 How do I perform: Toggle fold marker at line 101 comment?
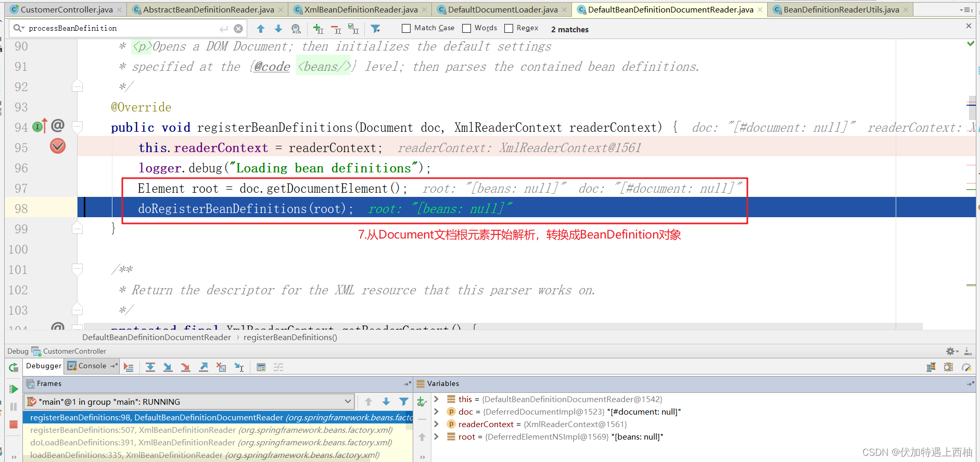[x=77, y=269]
